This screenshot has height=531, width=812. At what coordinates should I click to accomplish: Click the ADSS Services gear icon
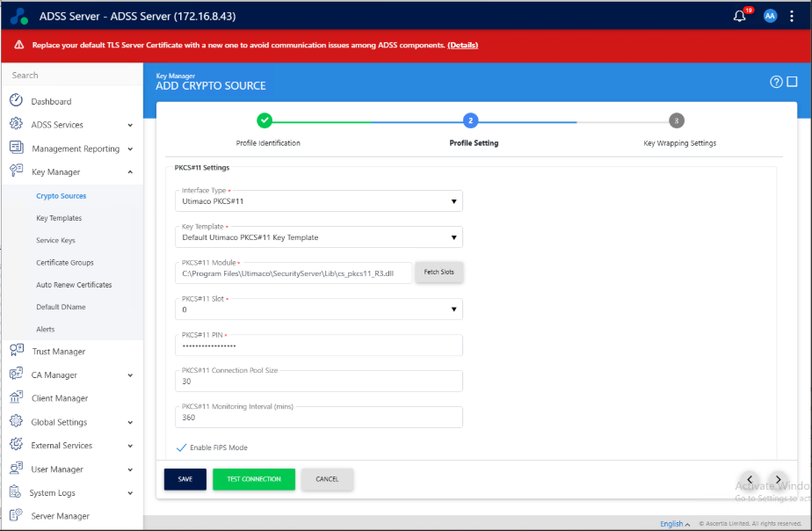click(16, 124)
